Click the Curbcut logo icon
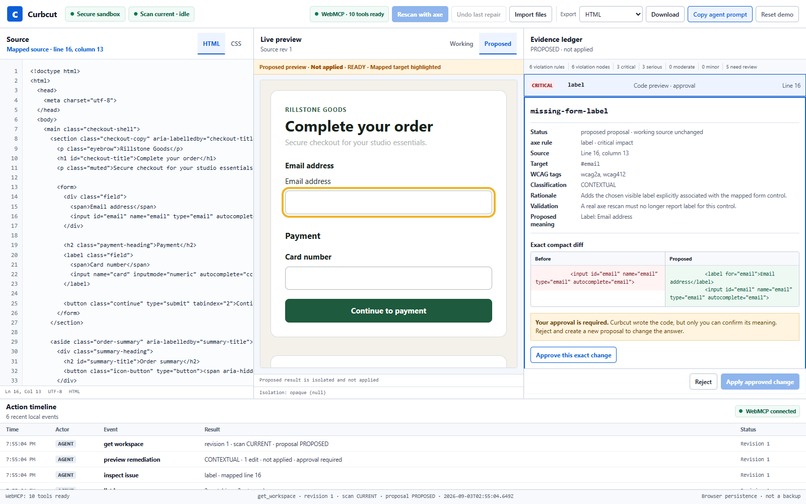 14,14
